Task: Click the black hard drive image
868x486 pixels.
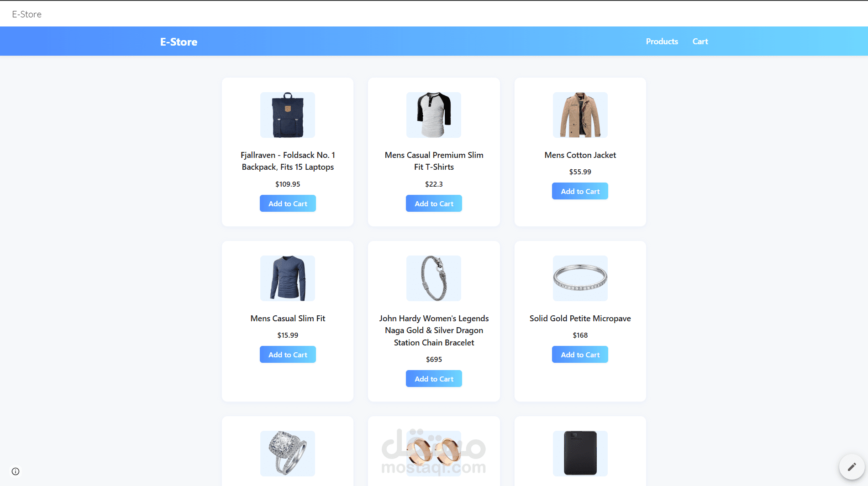Action: pyautogui.click(x=580, y=454)
